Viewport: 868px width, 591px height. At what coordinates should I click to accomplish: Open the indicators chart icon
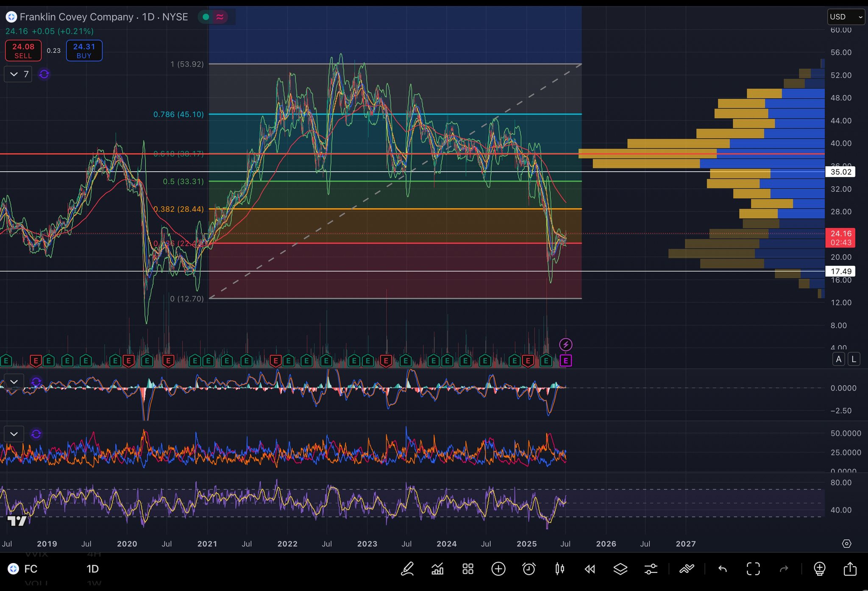(x=437, y=569)
